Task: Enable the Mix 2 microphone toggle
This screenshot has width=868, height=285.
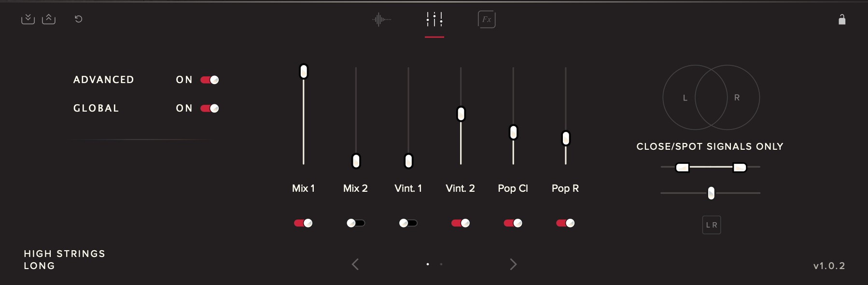Action: point(356,223)
